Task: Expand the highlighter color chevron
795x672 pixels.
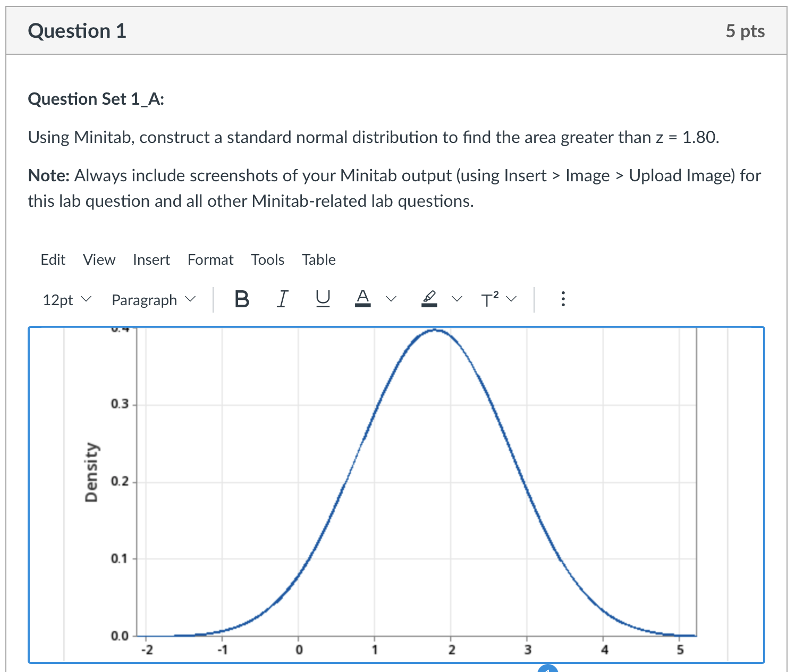Action: click(x=456, y=299)
